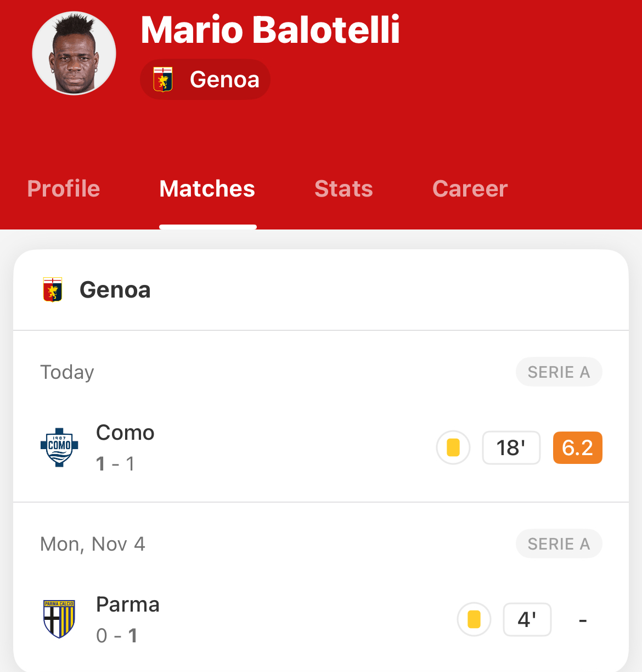Tap the 18' minutes played badge
642x672 pixels.
pos(511,447)
